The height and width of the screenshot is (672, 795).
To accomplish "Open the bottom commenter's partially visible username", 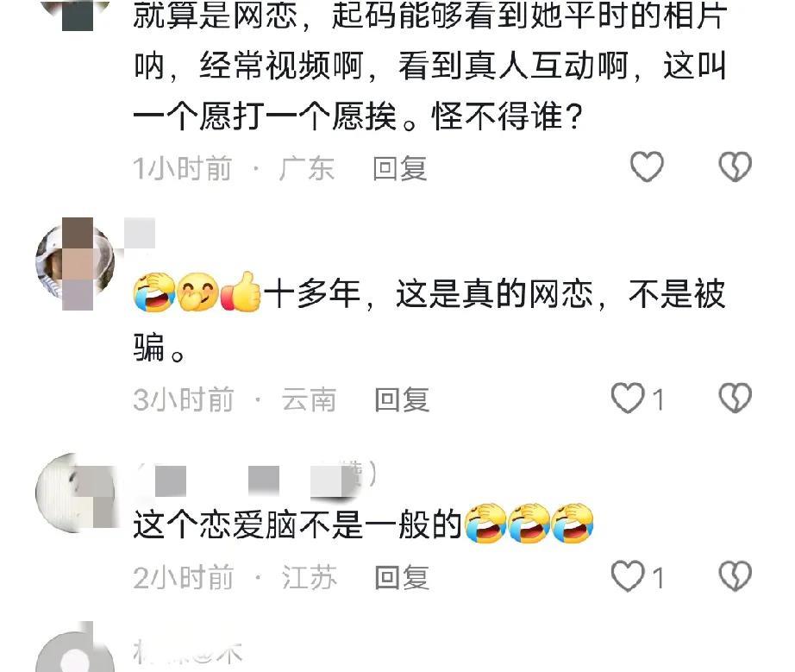I will tap(188, 652).
